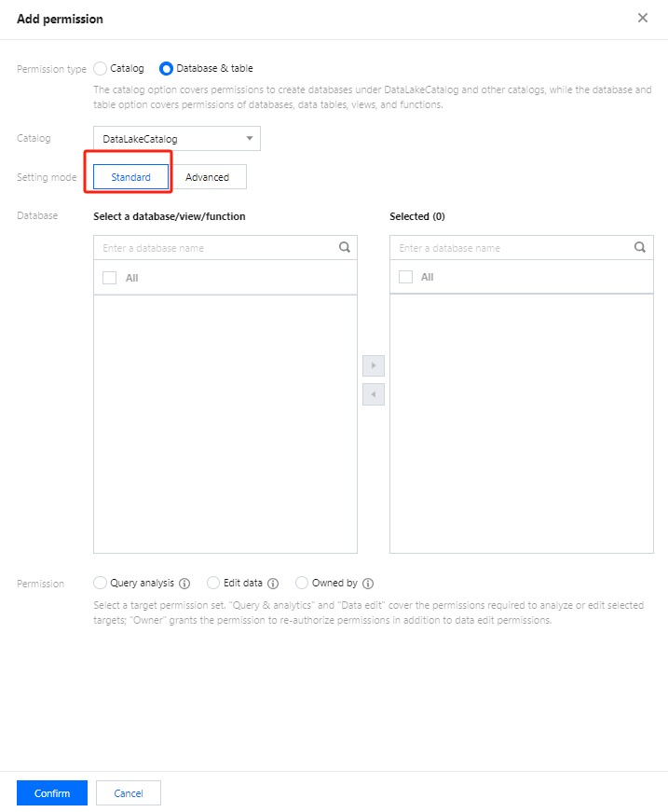The image size is (668, 812).
Task: Check All in the Selected list
Action: tap(405, 277)
